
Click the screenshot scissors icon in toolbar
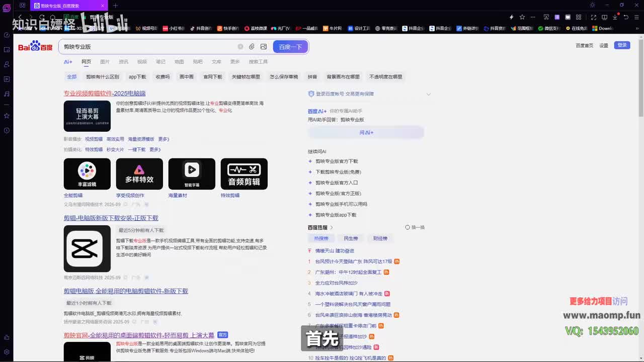[546, 17]
